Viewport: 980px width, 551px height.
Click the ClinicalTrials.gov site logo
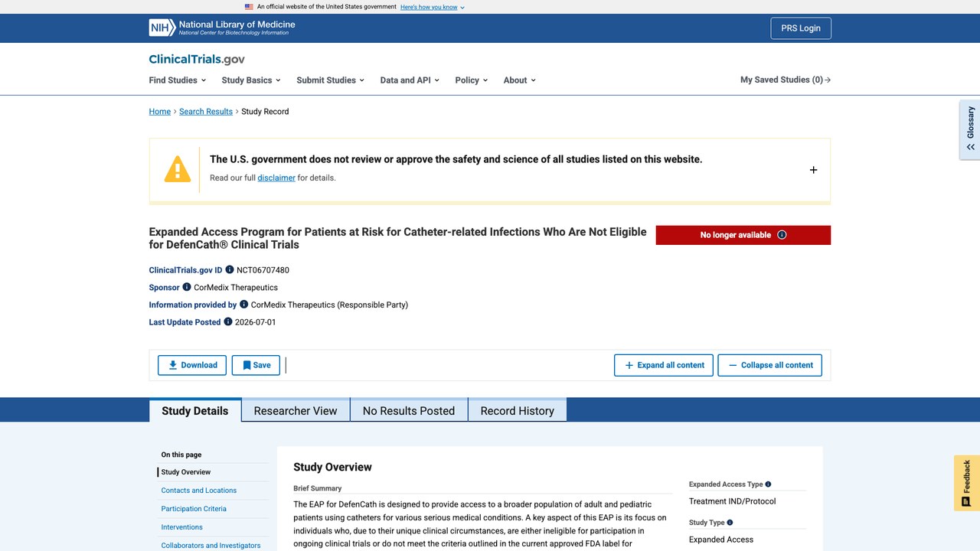[197, 60]
